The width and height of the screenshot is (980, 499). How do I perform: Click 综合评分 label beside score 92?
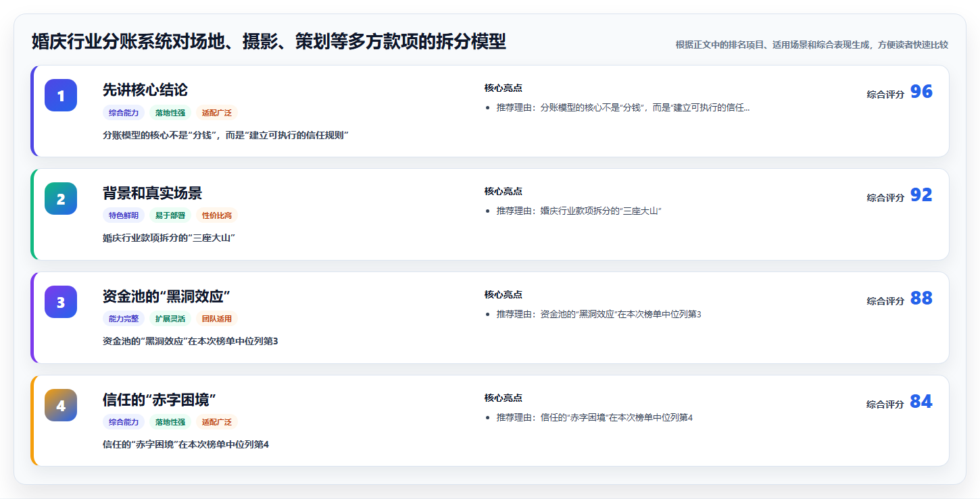click(885, 198)
